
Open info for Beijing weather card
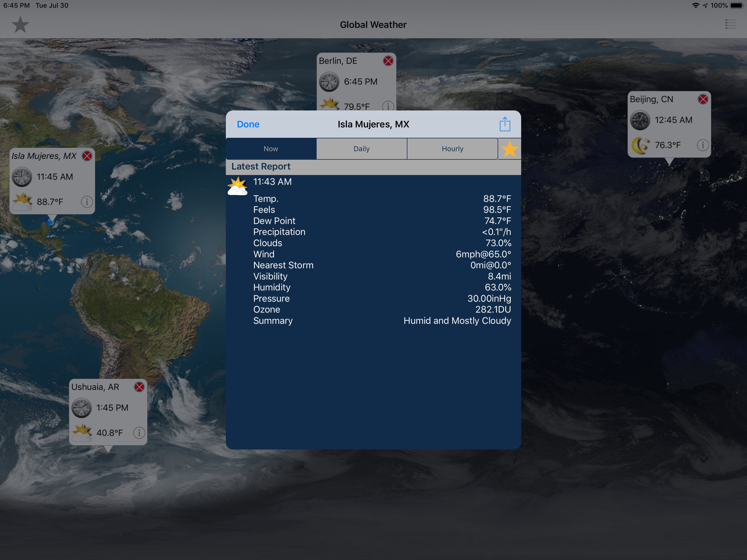pyautogui.click(x=702, y=145)
